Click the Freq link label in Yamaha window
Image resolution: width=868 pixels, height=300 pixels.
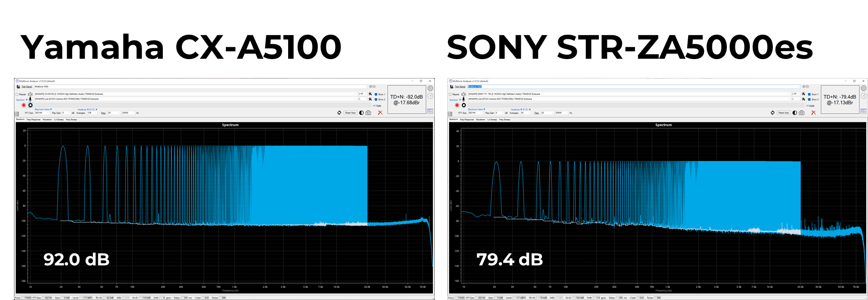pyautogui.click(x=103, y=113)
